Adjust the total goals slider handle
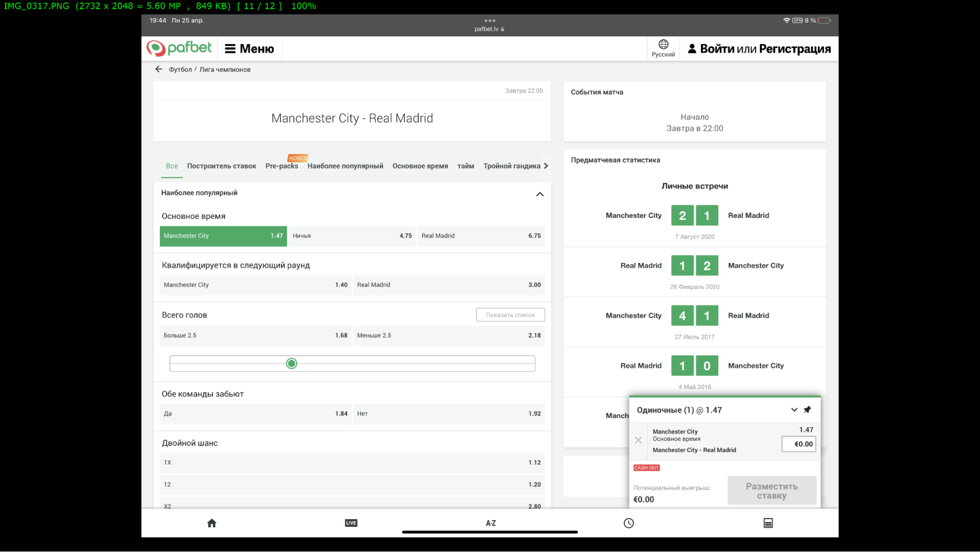 [x=292, y=364]
